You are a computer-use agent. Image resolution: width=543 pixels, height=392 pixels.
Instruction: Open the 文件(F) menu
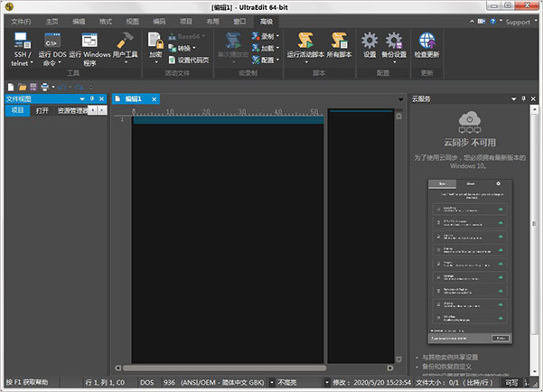pyautogui.click(x=21, y=22)
